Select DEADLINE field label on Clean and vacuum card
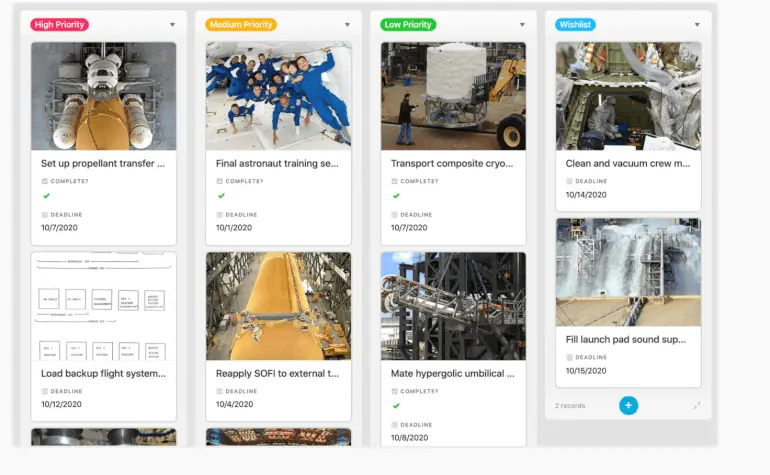 coord(591,181)
